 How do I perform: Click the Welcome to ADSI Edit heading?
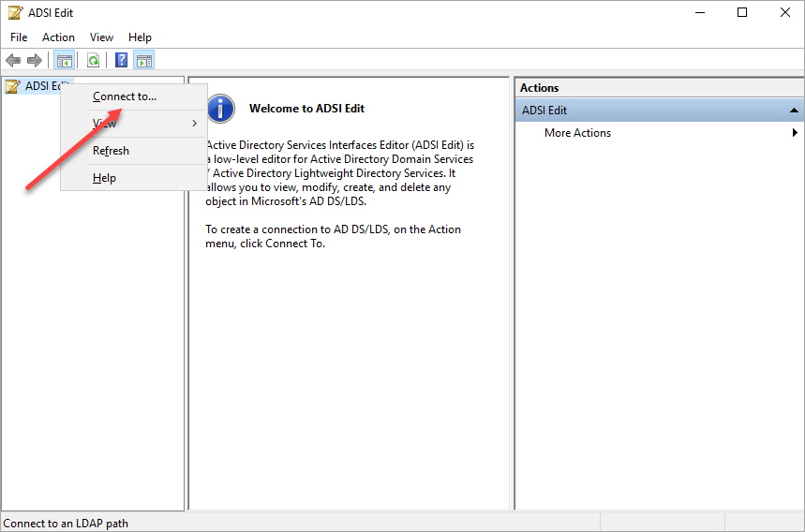click(x=306, y=109)
